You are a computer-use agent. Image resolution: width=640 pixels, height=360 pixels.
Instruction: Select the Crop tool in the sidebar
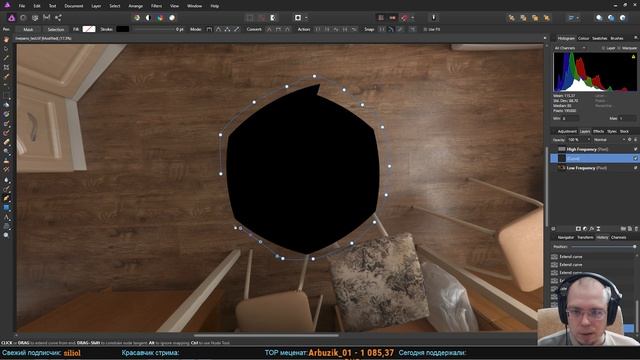[6, 67]
